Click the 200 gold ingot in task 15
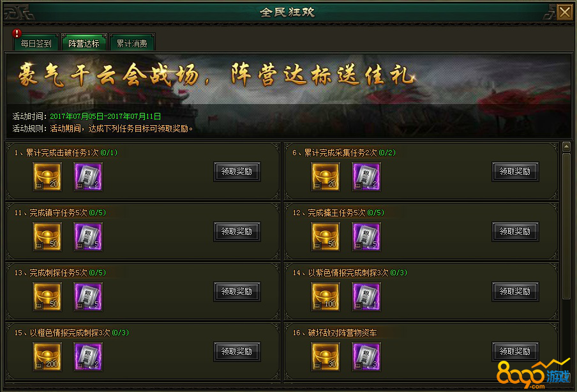577x392 pixels. click(x=47, y=357)
